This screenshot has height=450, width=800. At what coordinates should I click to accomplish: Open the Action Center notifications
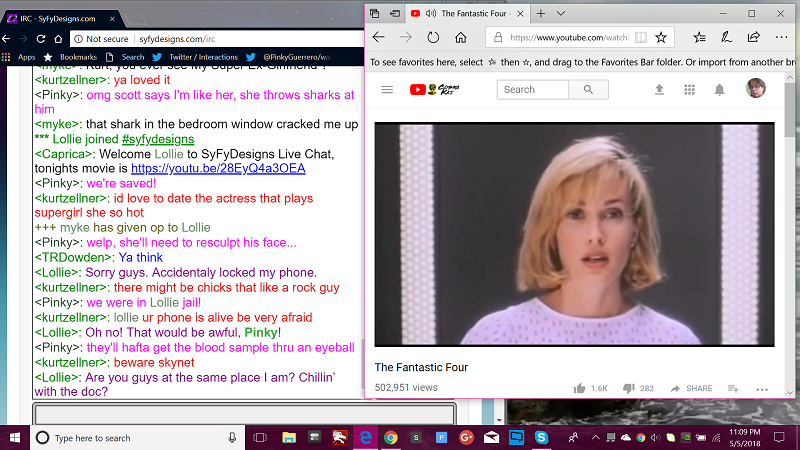(779, 438)
